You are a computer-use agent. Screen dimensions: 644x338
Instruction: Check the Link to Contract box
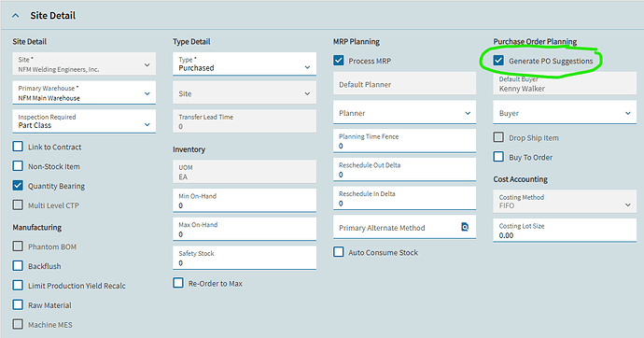[x=18, y=147]
